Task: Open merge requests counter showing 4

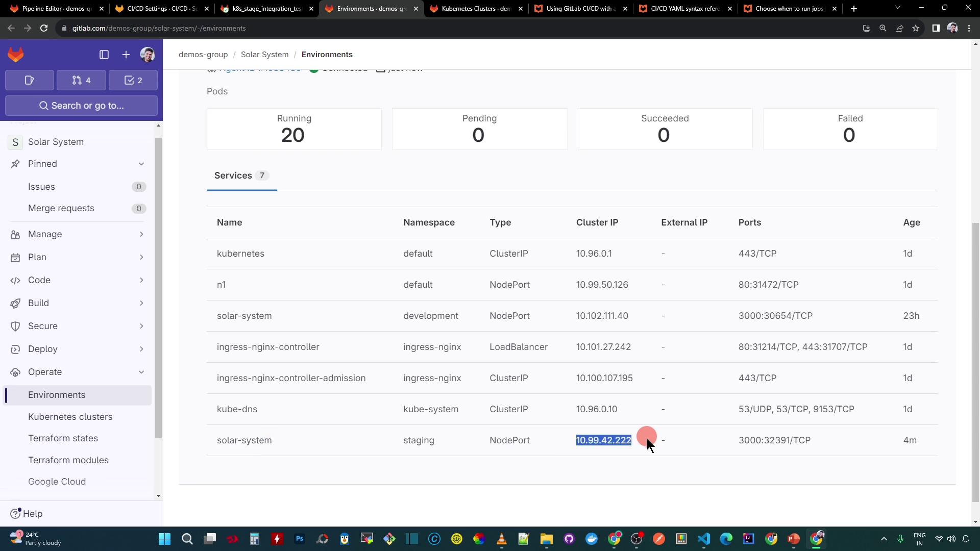Action: pyautogui.click(x=82, y=80)
